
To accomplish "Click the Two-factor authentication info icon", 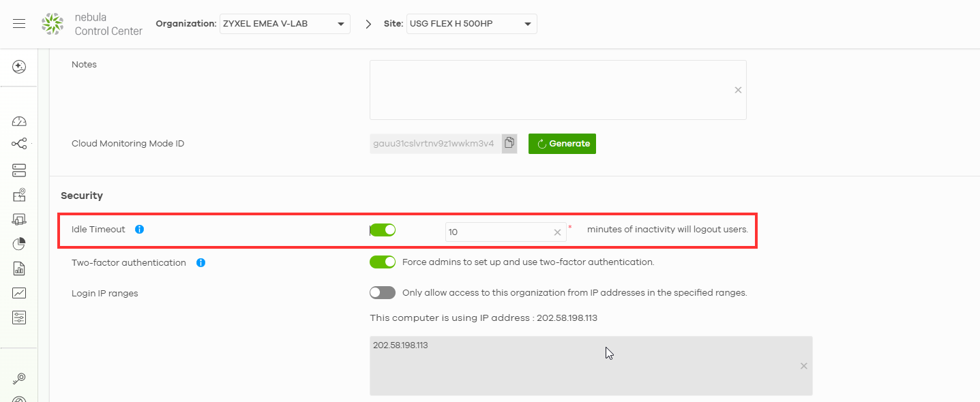I will 201,262.
